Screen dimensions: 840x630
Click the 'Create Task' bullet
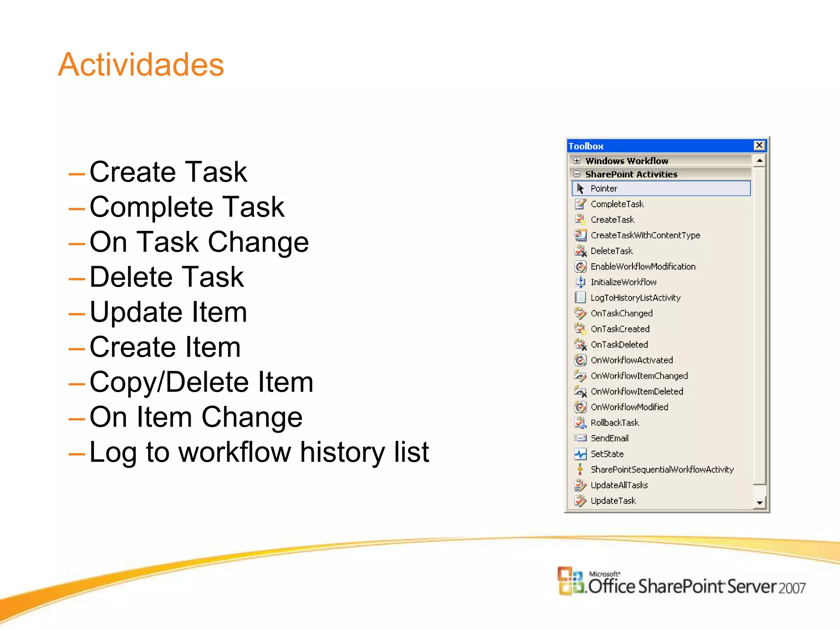click(158, 171)
